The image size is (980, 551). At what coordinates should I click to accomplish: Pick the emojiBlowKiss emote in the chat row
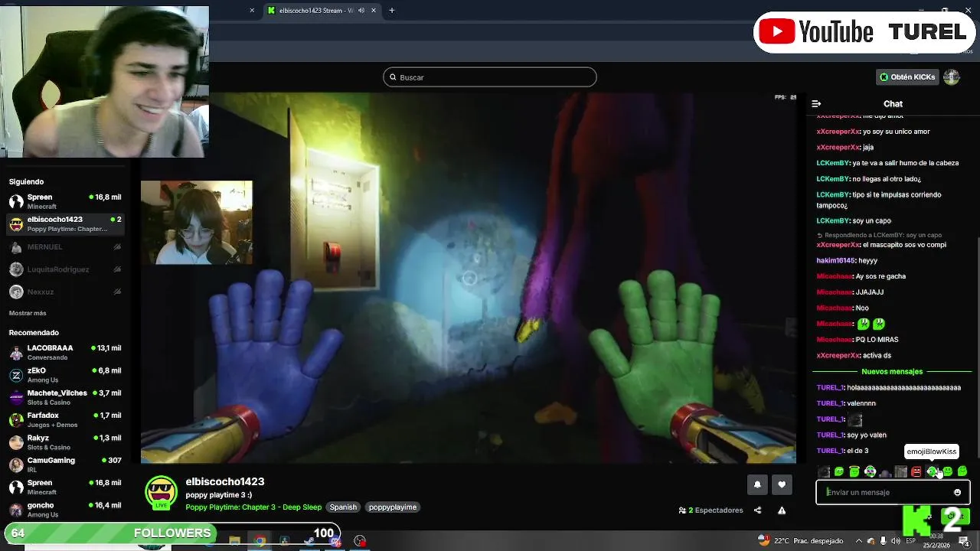[x=932, y=471]
